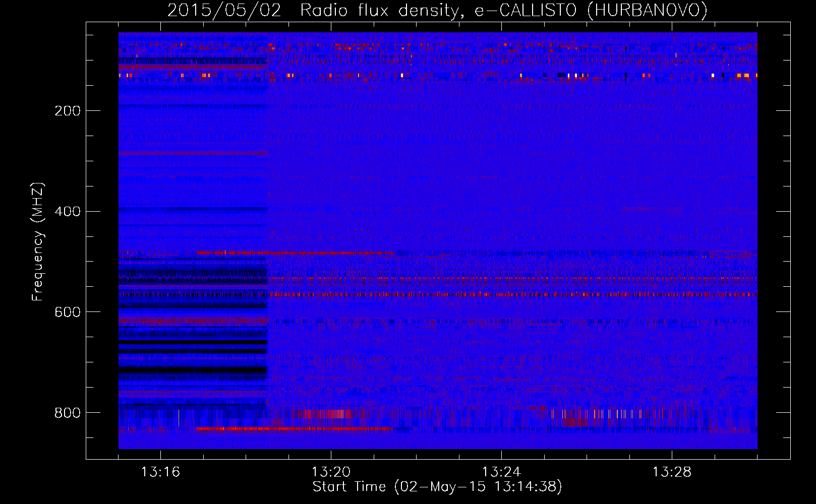Click the 13:24 time tick label
This screenshot has height=504, width=816.
click(x=501, y=472)
